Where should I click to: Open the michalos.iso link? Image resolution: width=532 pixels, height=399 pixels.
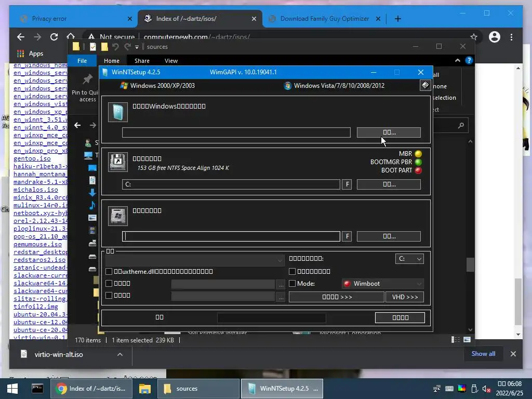(36, 190)
